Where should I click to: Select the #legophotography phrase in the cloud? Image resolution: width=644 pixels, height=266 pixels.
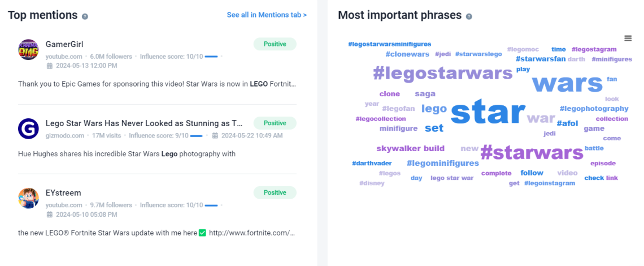coord(594,109)
